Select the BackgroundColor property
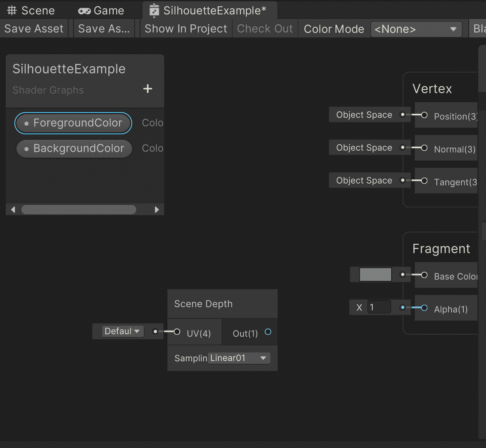The width and height of the screenshot is (486, 448). tap(74, 149)
